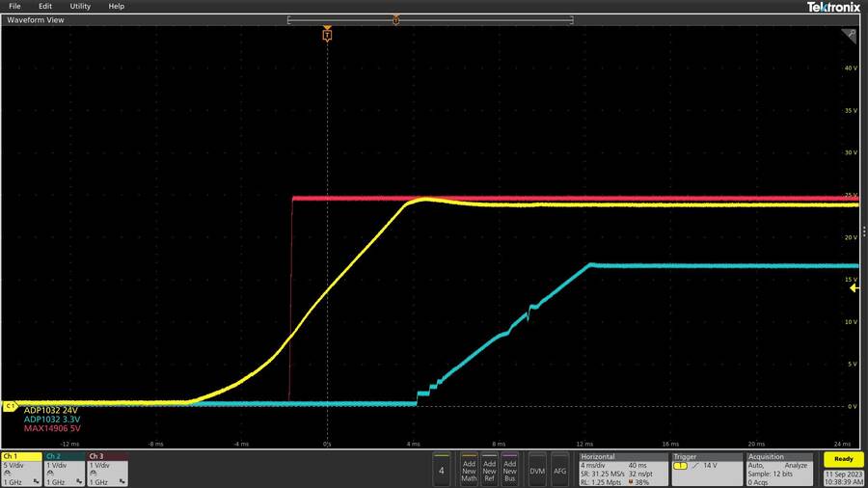Image resolution: width=868 pixels, height=488 pixels.
Task: Click the Add New Math button
Action: 469,470
